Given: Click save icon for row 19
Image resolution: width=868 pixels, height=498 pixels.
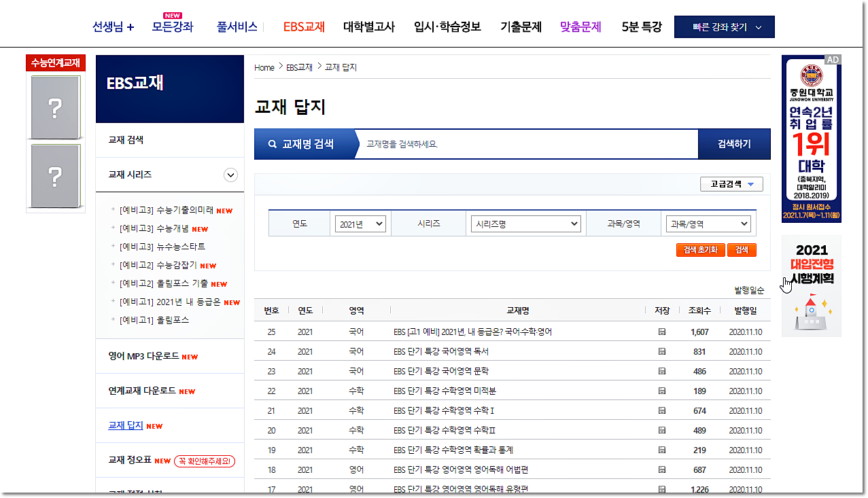Looking at the screenshot, I should coord(662,450).
